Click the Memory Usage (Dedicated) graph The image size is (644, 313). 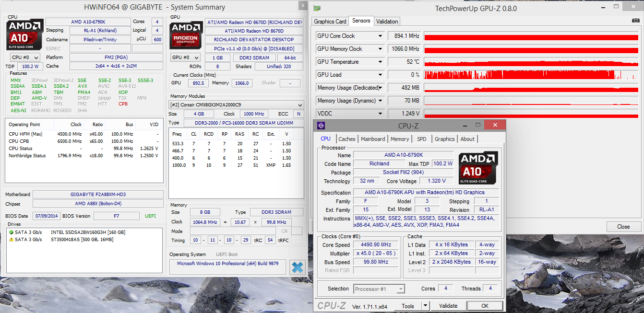coord(532,88)
